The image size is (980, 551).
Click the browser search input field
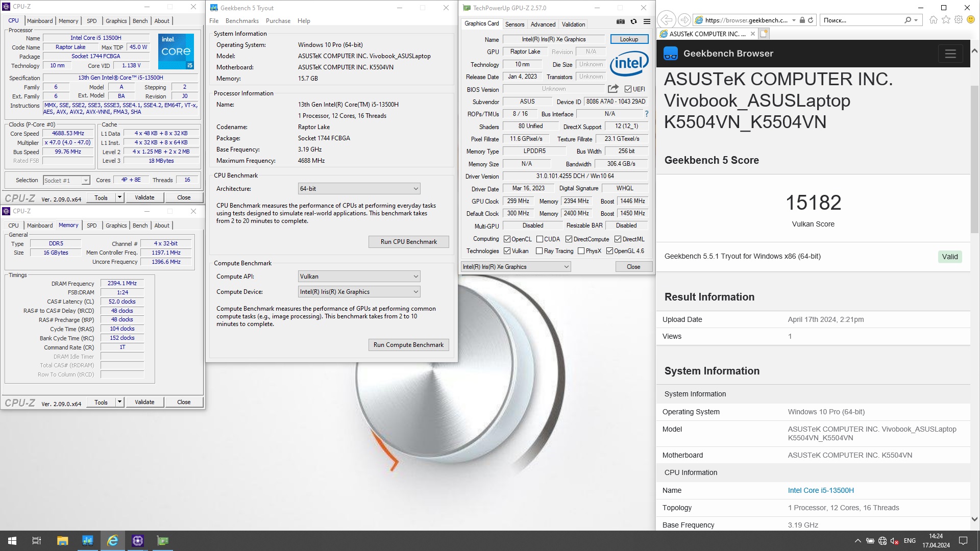coord(861,20)
